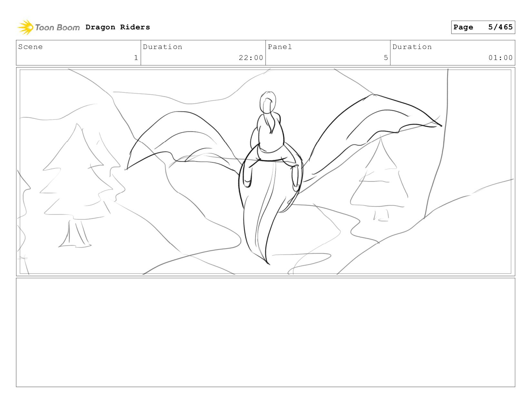Image resolution: width=532 pixels, height=411 pixels.
Task: Click the 'Panel' header label
Action: (x=280, y=47)
